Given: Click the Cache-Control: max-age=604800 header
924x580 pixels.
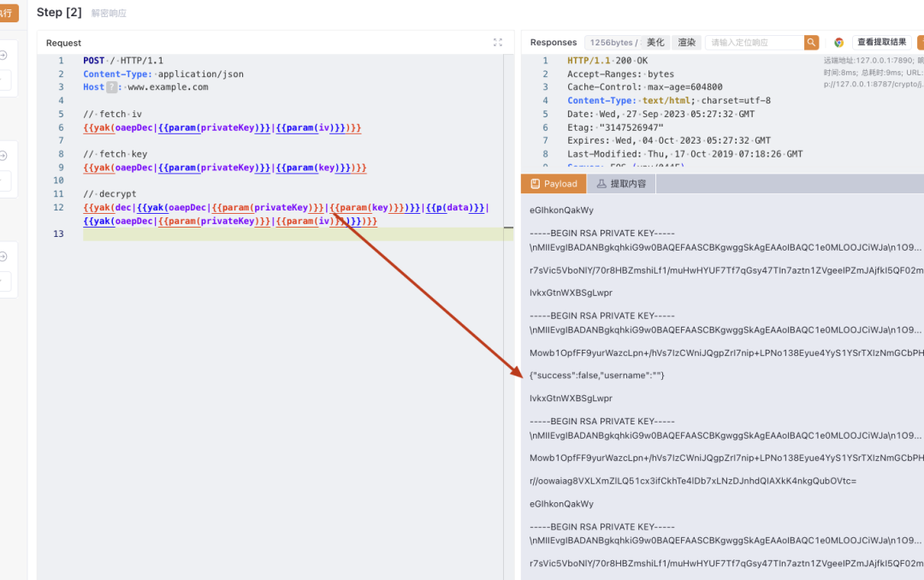Looking at the screenshot, I should click(645, 87).
